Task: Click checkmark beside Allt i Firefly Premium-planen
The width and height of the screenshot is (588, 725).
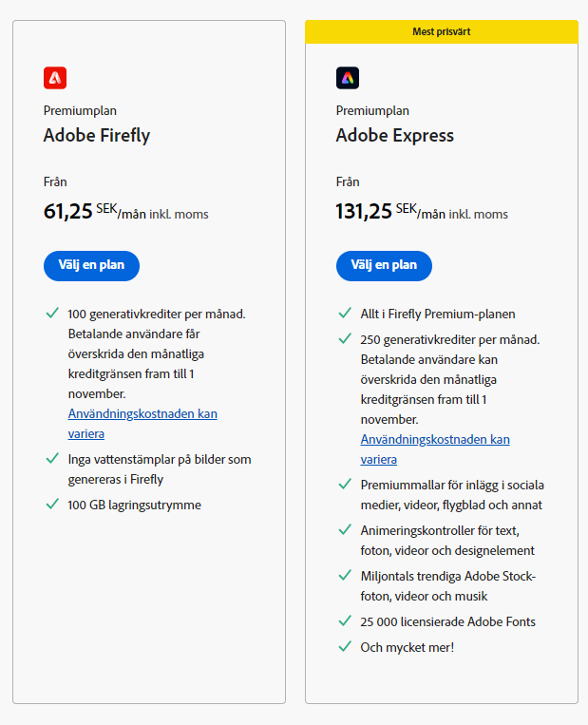Action: 345,313
